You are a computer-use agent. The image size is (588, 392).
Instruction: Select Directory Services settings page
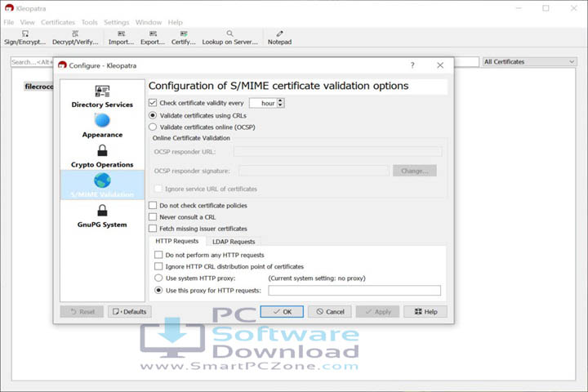click(102, 97)
